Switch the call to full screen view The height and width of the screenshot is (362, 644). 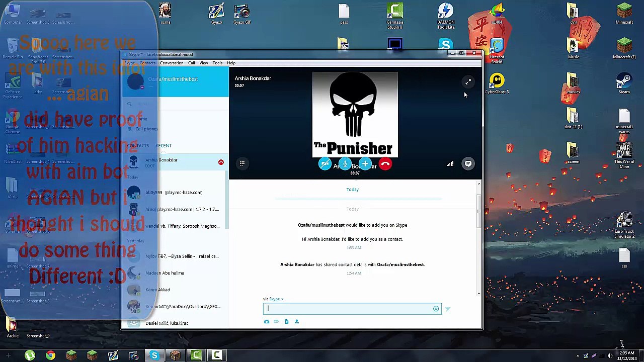(x=468, y=82)
